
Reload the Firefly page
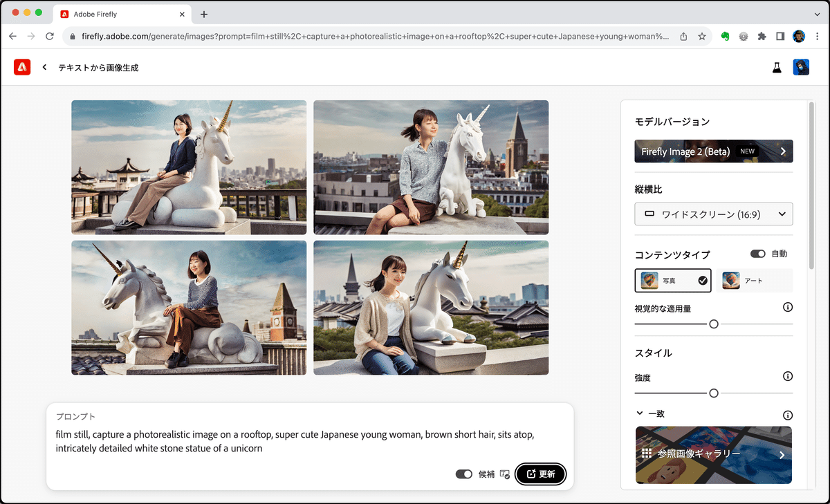pyautogui.click(x=50, y=36)
